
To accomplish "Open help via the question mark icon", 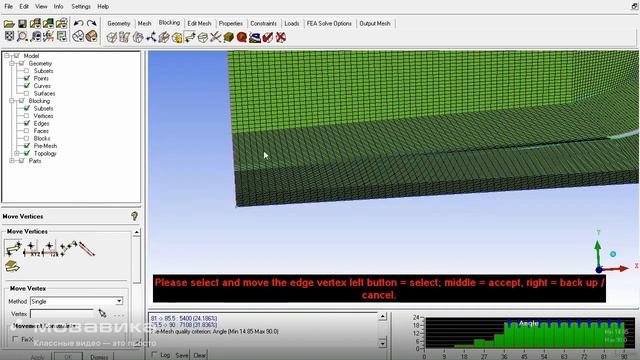I will click(x=134, y=216).
